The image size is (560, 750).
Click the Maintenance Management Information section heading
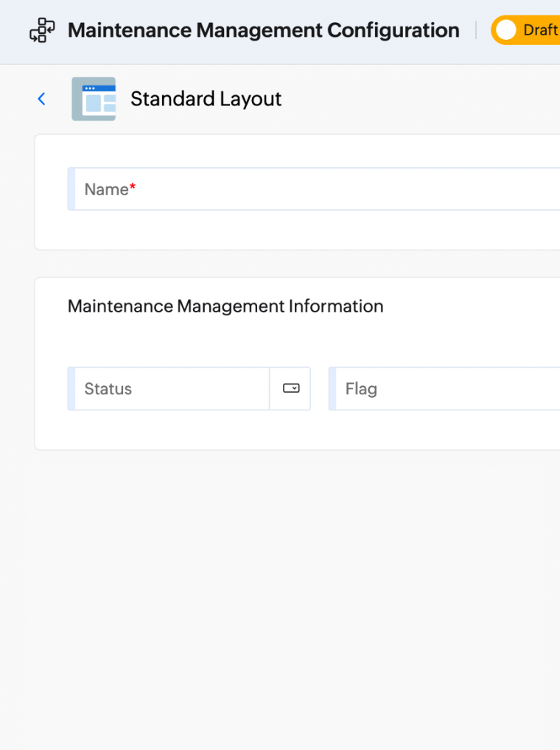225,306
